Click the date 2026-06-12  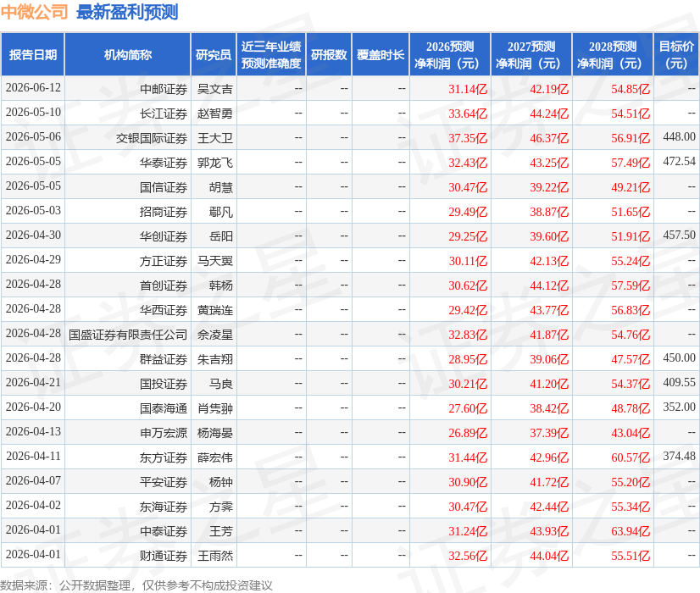[x=33, y=88]
